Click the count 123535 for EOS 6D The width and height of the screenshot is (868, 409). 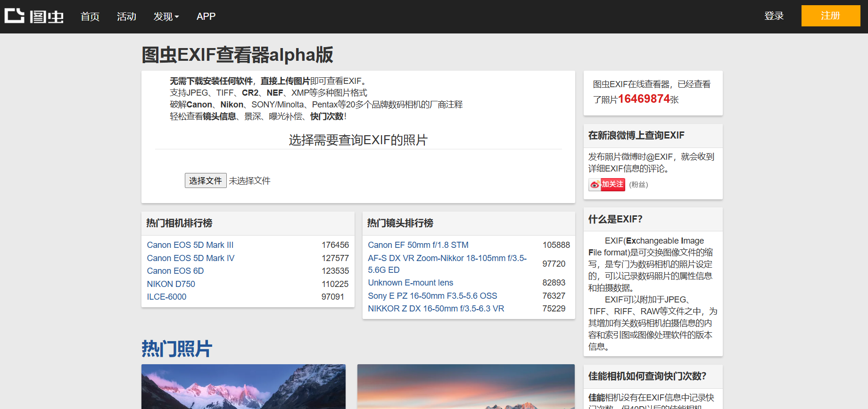(335, 271)
